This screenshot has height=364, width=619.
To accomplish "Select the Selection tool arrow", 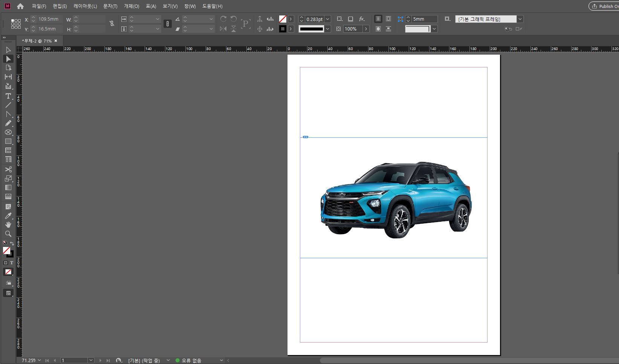I will pos(8,50).
